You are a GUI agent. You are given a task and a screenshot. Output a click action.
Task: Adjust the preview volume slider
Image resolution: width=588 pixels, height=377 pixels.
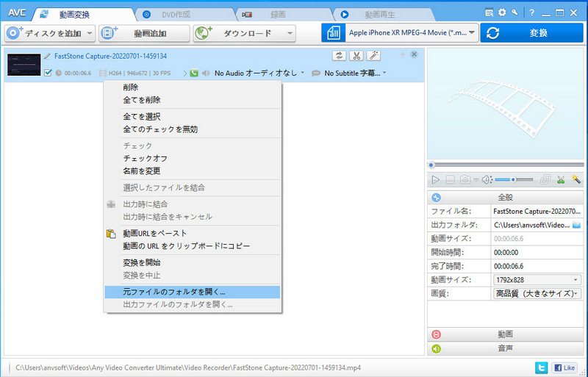pyautogui.click(x=514, y=180)
